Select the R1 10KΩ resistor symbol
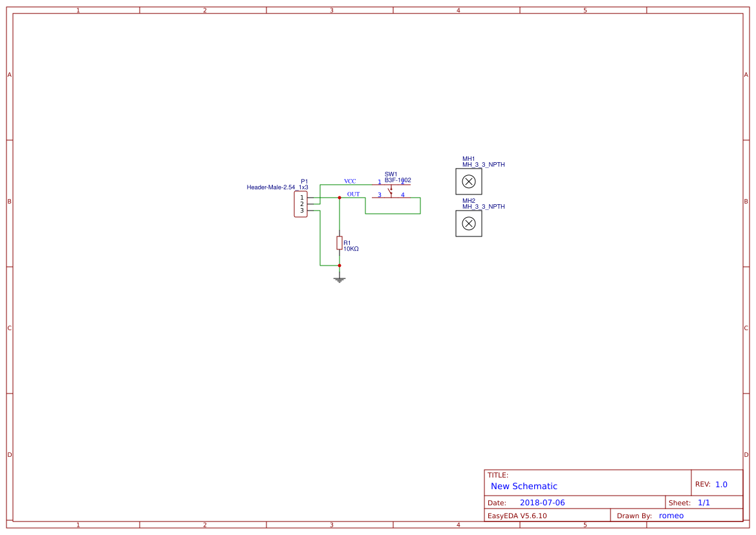 pos(340,243)
